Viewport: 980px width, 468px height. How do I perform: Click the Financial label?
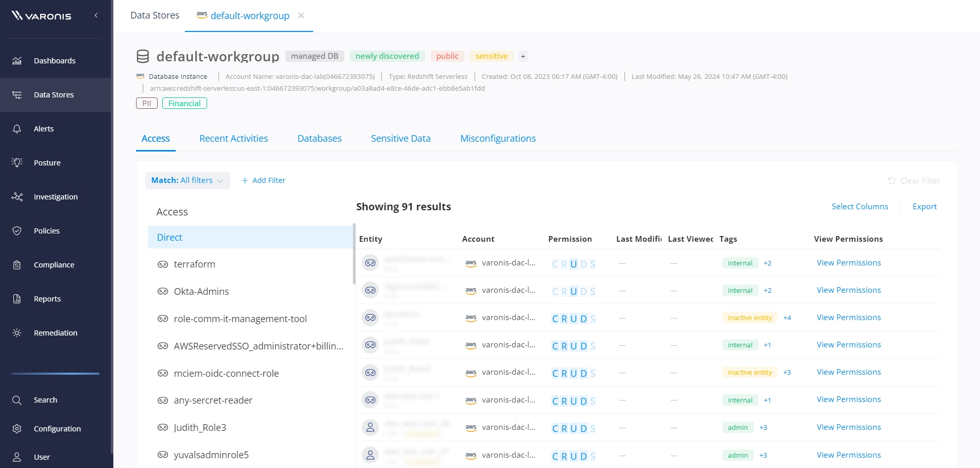point(184,103)
